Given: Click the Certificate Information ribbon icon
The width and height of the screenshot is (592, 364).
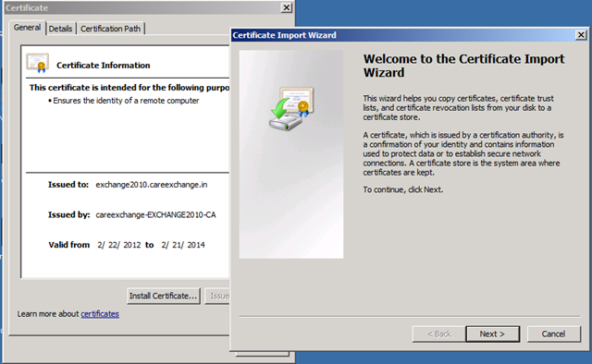Looking at the screenshot, I should [x=37, y=63].
